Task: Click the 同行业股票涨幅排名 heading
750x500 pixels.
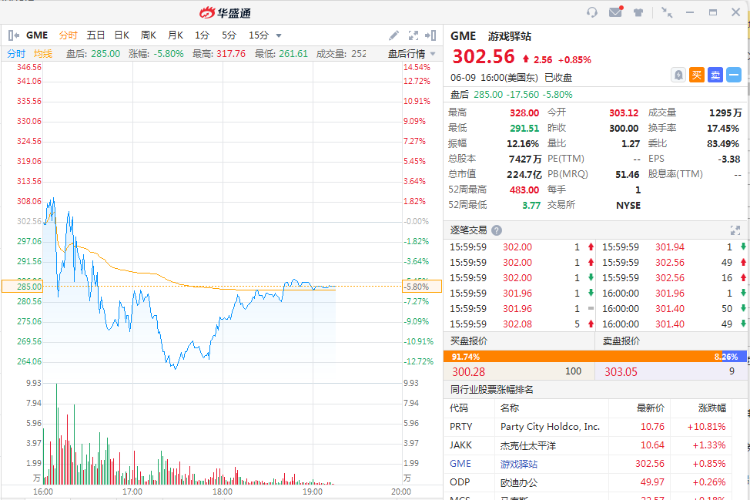Action: 492,390
